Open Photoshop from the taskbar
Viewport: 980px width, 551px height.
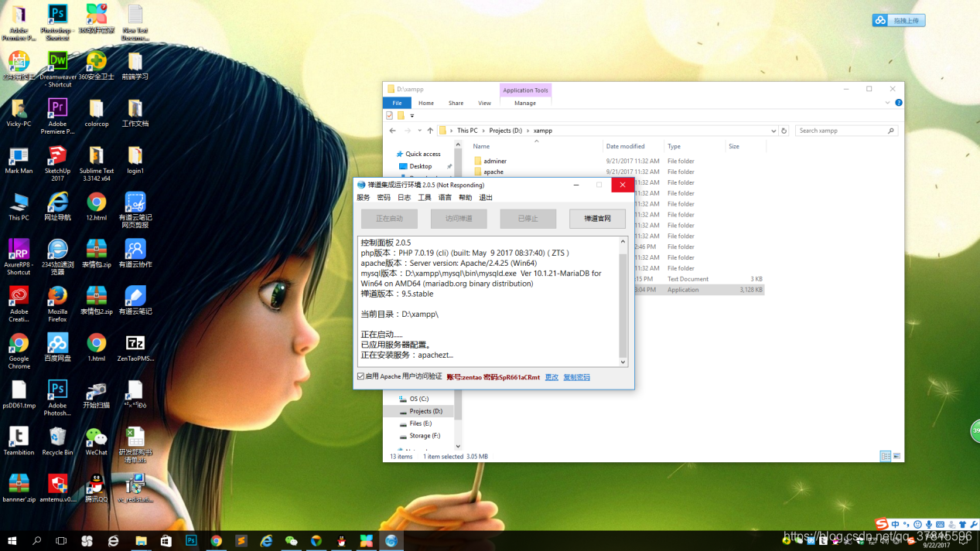[191, 541]
